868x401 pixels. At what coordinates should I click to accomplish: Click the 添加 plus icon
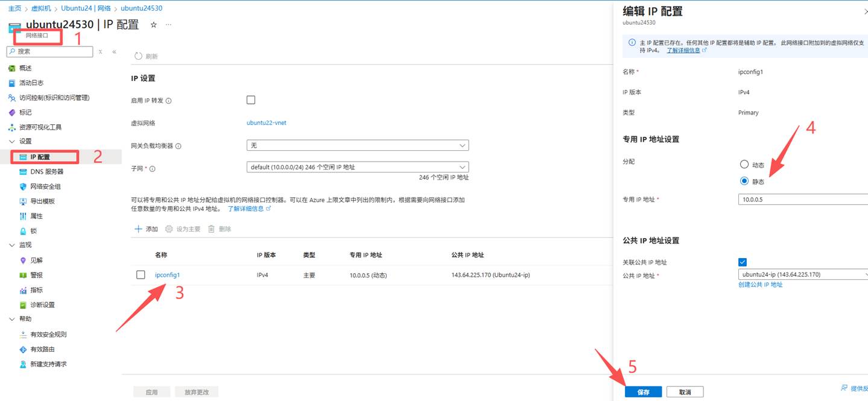138,229
